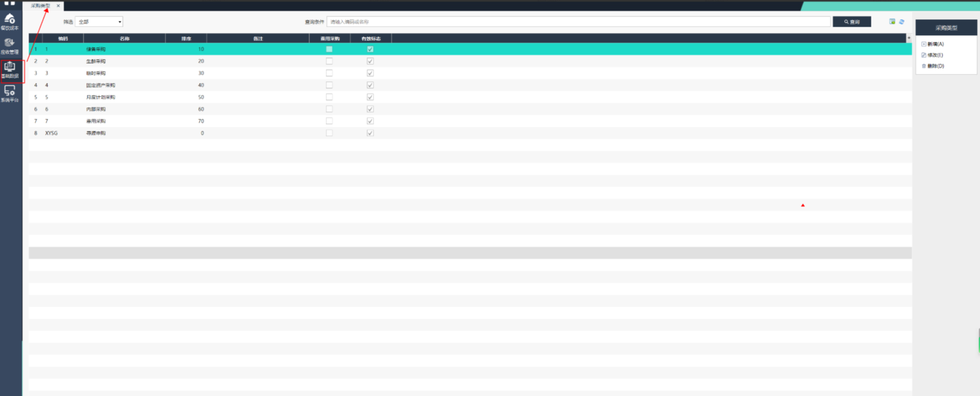Viewport: 980px width, 396px height.
Task: Close the 采购类型 tab
Action: (x=58, y=6)
